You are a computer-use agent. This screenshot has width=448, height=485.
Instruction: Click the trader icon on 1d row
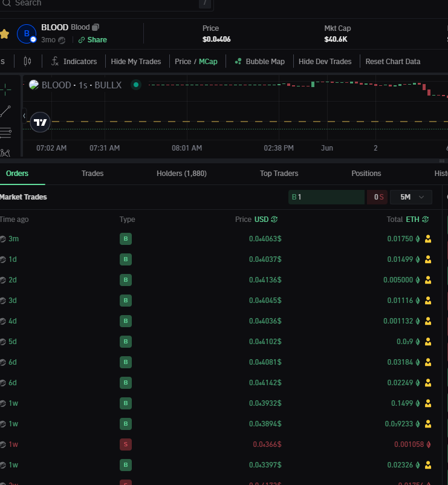click(428, 259)
